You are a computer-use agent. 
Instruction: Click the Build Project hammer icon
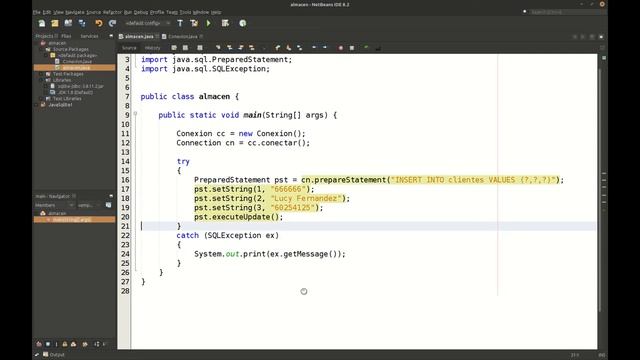tap(180, 23)
